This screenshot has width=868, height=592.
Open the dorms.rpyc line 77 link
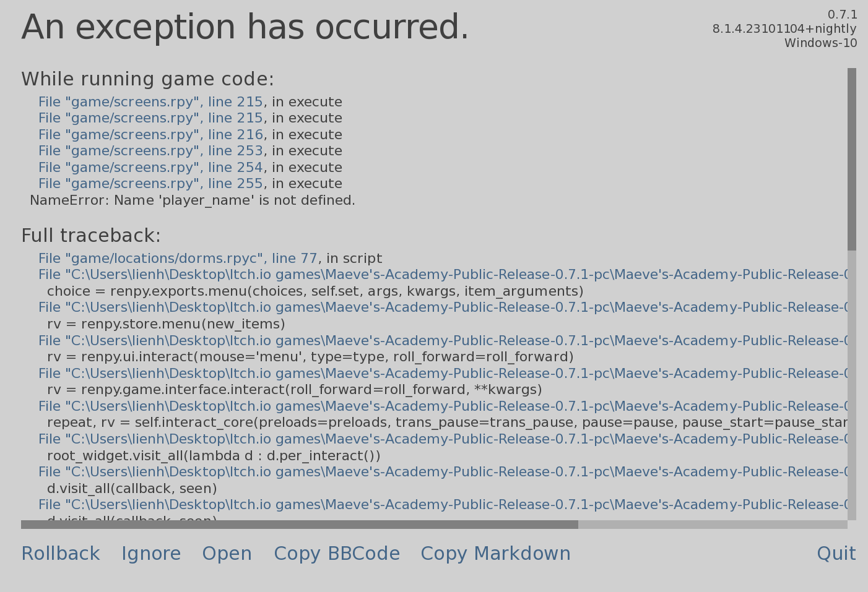pyautogui.click(x=178, y=259)
